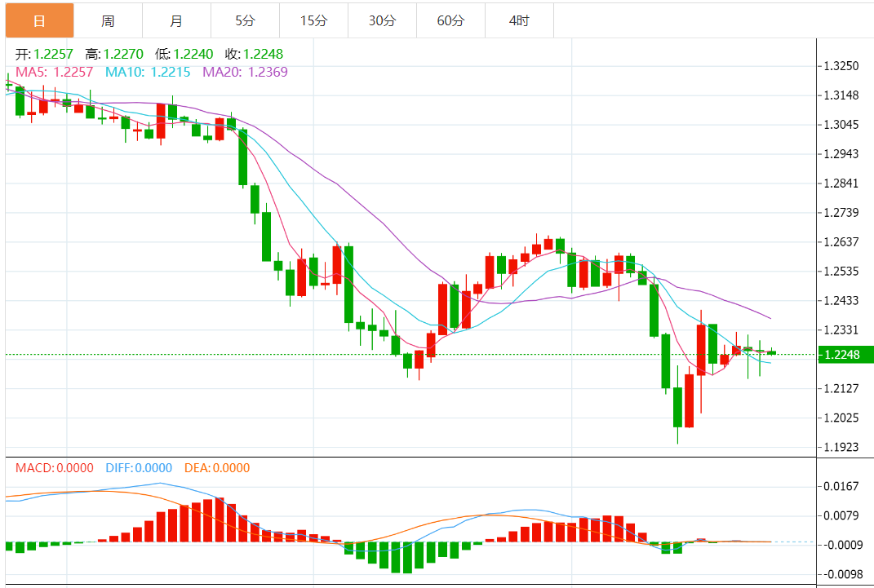Click the DIFF:0.0000 label
This screenshot has height=588, width=874.
139,468
